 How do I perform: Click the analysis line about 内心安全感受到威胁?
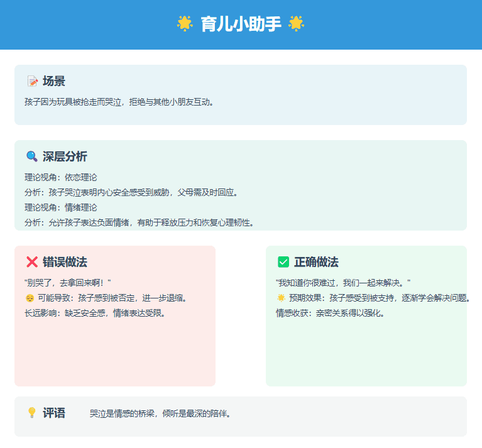[131, 192]
